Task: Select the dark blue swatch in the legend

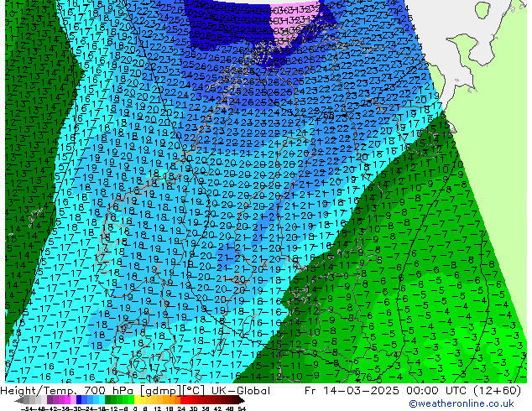Action: pos(79,400)
